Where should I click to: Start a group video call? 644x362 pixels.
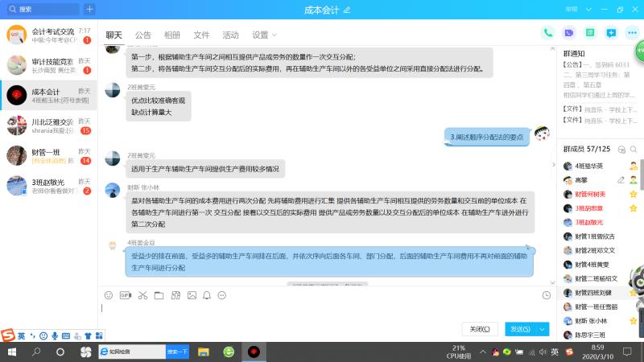point(569,33)
